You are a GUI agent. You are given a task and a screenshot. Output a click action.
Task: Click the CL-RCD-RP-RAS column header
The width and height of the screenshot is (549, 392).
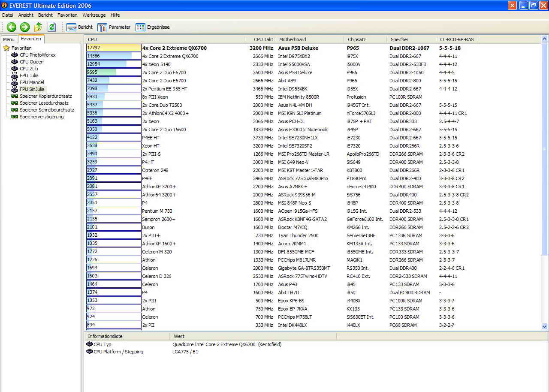click(456, 39)
